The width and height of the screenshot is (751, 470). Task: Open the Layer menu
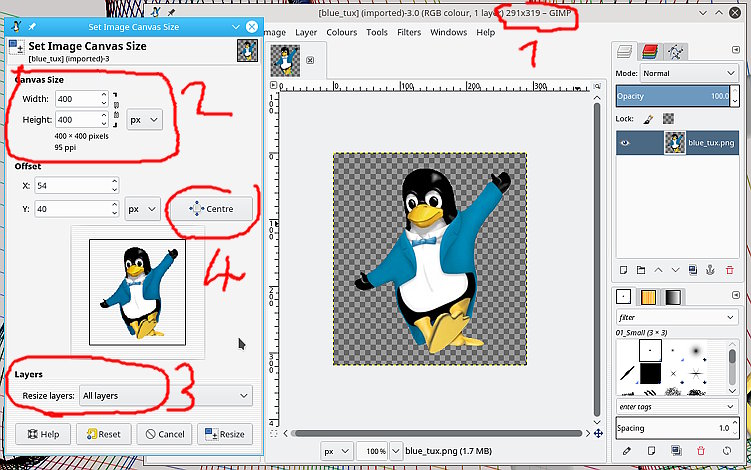(306, 32)
